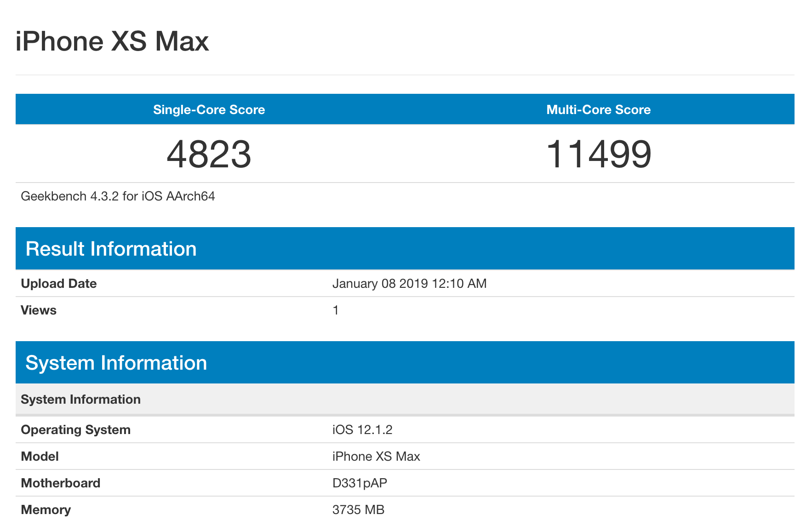The image size is (812, 526).
Task: Click the blue System Information section header
Action: 116,363
